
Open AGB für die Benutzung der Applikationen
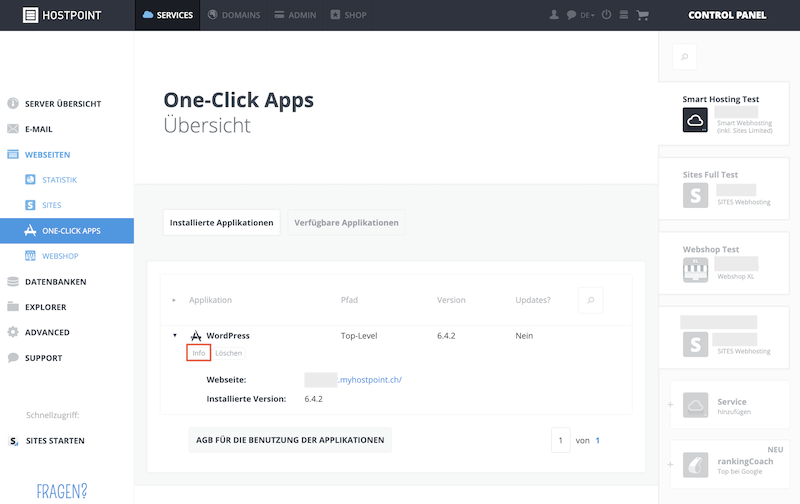(x=290, y=440)
